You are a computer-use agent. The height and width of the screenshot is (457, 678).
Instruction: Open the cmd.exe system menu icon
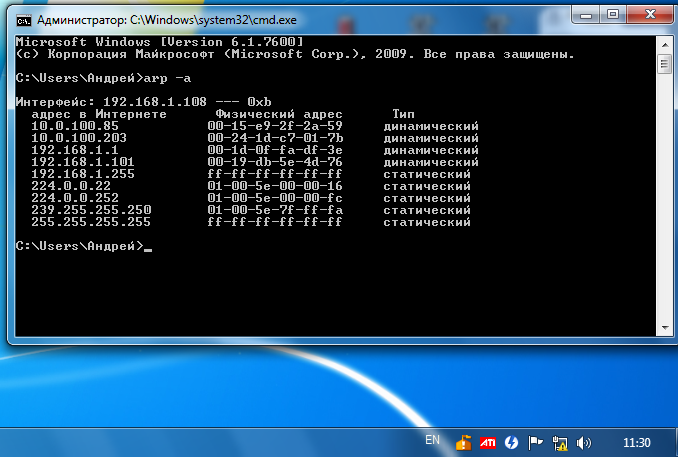pos(22,19)
